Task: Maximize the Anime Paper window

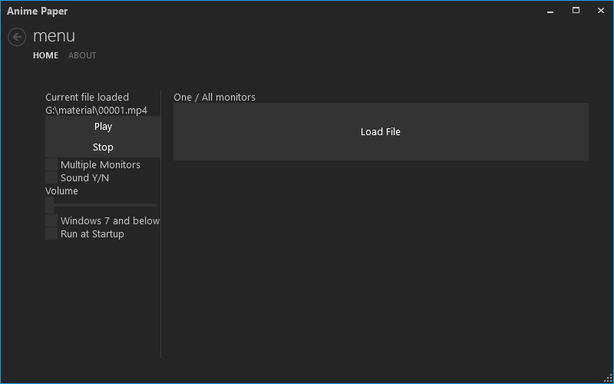Action: click(x=576, y=11)
